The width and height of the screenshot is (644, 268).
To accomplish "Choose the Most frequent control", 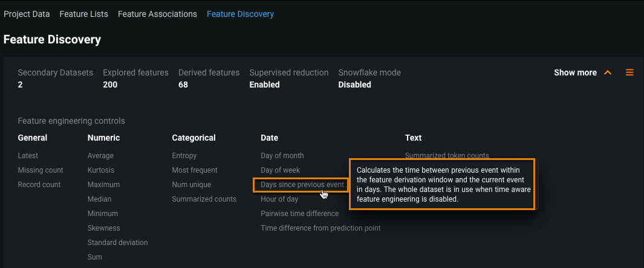I will (x=194, y=170).
